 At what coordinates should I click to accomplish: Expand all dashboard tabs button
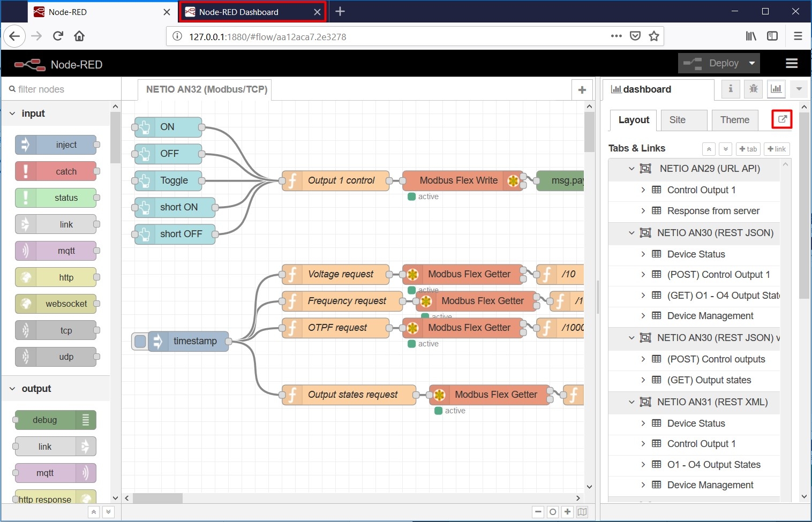[x=725, y=149]
